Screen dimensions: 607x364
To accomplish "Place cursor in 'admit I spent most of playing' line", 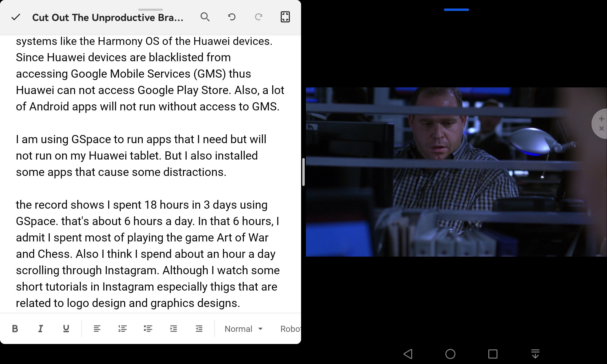I will point(142,238).
